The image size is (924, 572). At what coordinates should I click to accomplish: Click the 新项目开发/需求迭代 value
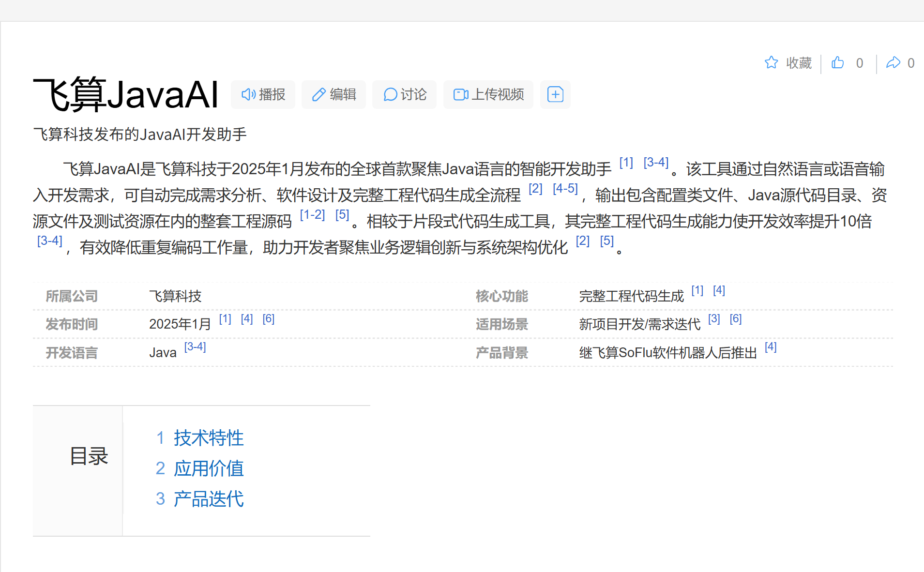click(x=640, y=324)
